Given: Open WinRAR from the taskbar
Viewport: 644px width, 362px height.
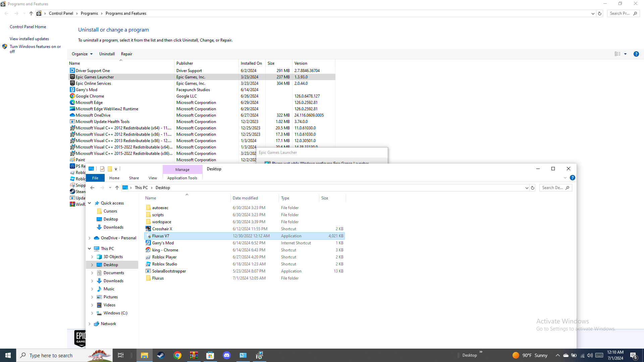Looking at the screenshot, I should (194, 355).
